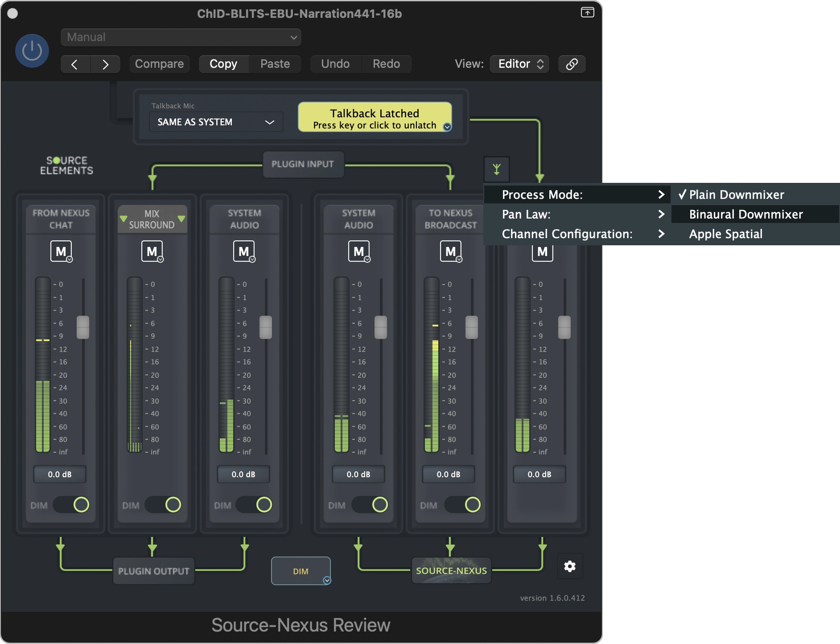Screen dimensions: 840x644
Task: Open the Manual preset dropdown
Action: 181,37
